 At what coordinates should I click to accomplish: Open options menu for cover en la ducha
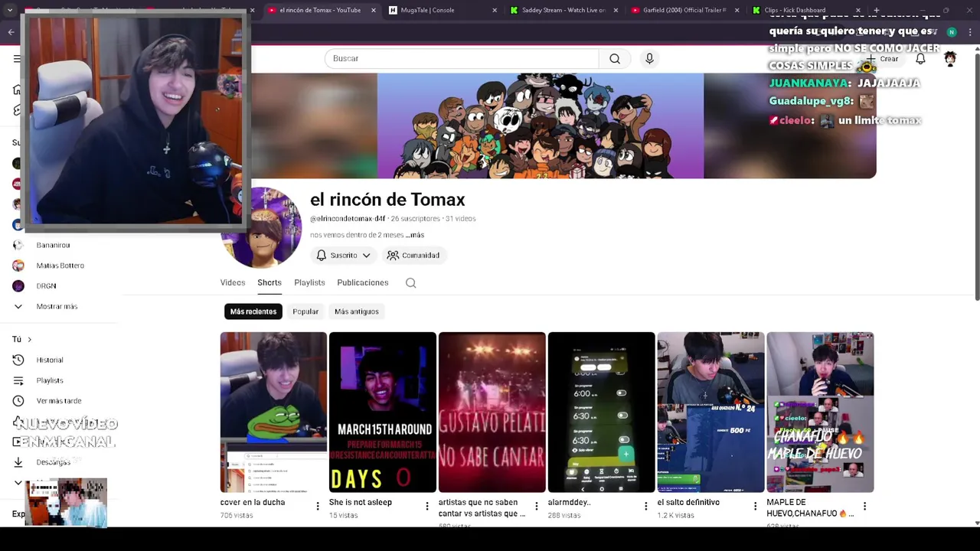coord(318,506)
